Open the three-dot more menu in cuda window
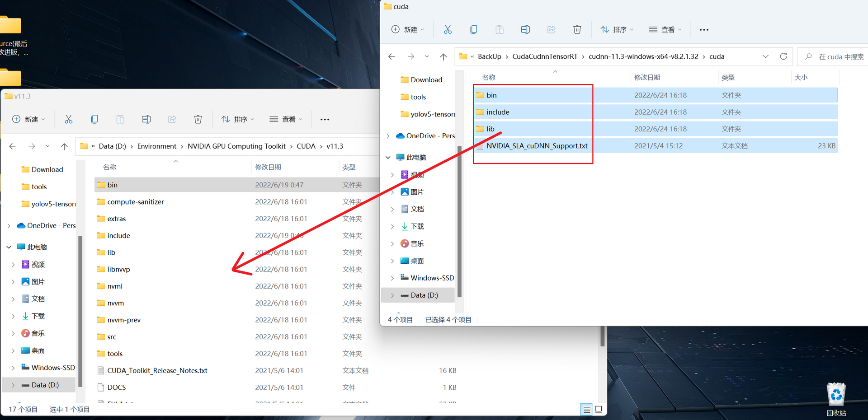The width and height of the screenshot is (868, 420). coord(704,30)
